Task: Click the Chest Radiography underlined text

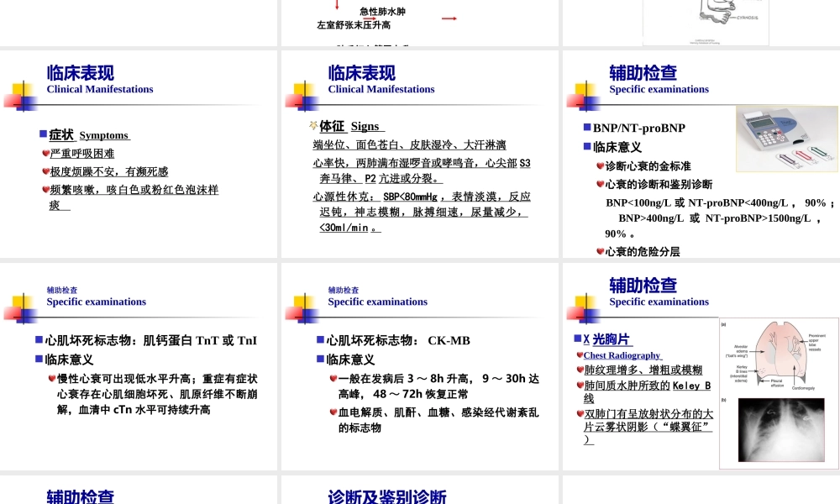Action: [622, 354]
